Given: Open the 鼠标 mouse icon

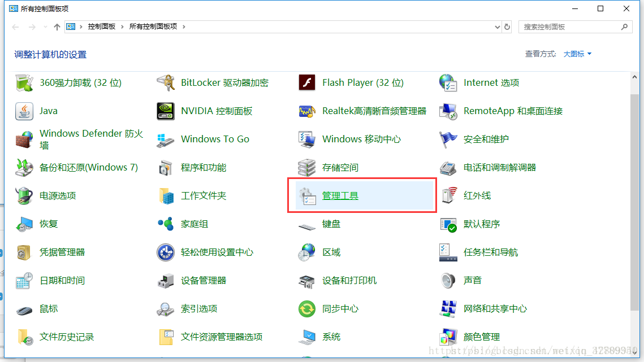Looking at the screenshot, I should pos(24,310).
